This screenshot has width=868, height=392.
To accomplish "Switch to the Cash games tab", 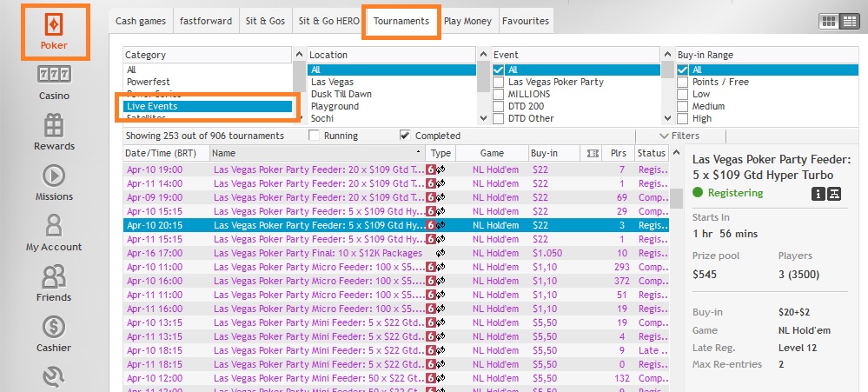I will coord(141,21).
